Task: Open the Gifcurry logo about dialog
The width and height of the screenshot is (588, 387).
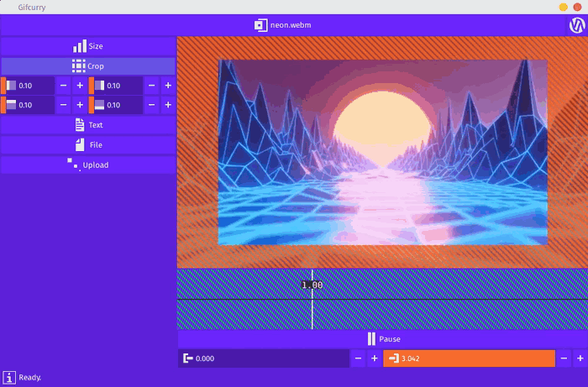Action: click(x=577, y=25)
